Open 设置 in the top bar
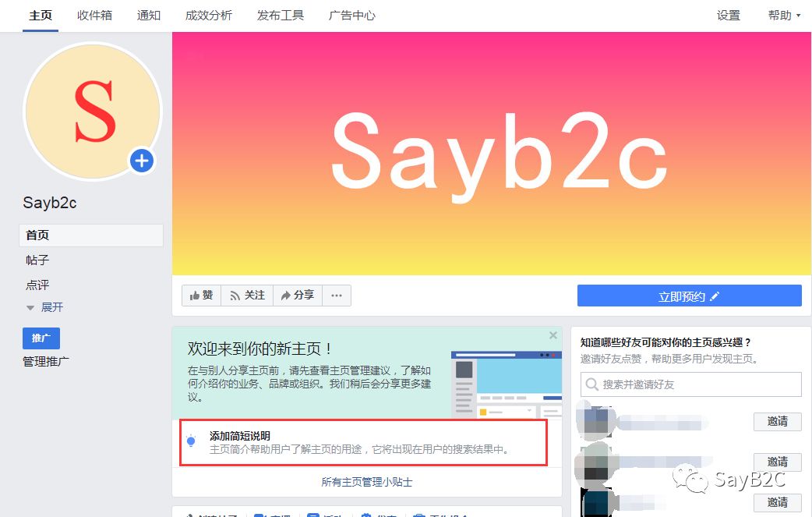The image size is (812, 517). [728, 16]
